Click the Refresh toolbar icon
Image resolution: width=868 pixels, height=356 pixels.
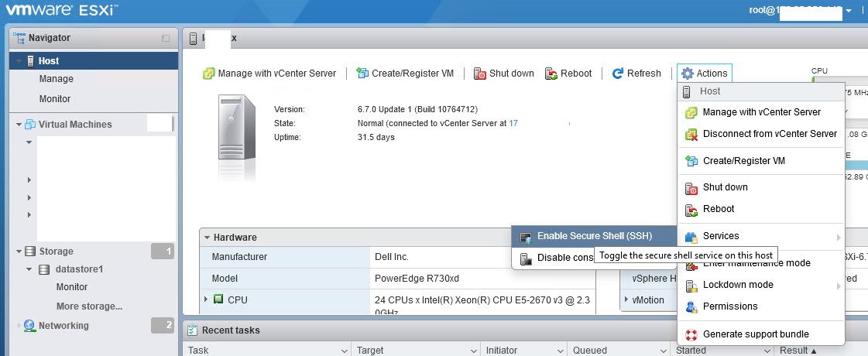click(x=618, y=74)
